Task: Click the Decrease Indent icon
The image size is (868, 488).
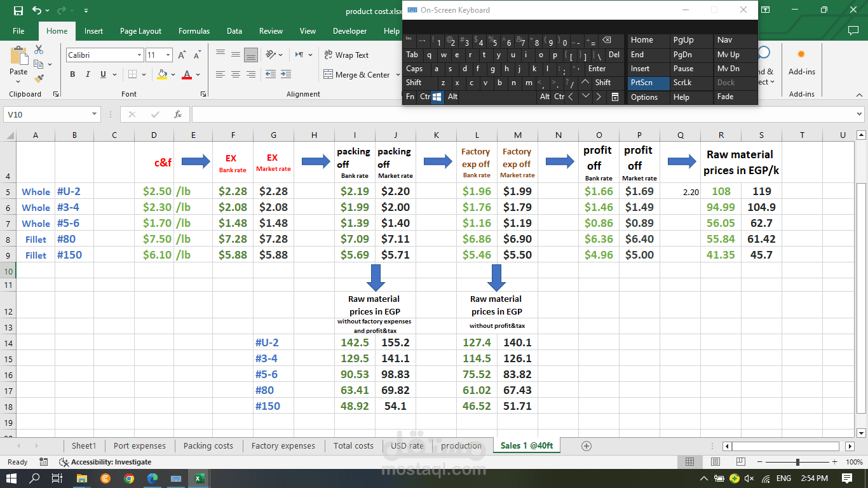Action: point(271,74)
